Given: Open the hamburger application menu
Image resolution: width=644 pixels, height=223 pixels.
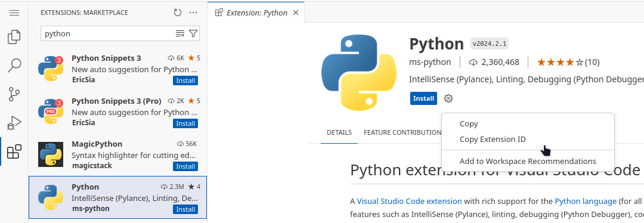Looking at the screenshot, I should 14,13.
